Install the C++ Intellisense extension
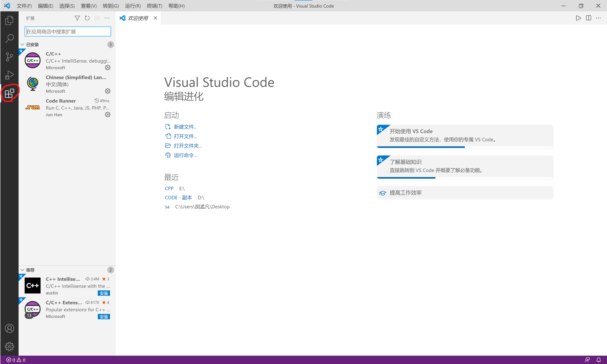 coord(104,293)
